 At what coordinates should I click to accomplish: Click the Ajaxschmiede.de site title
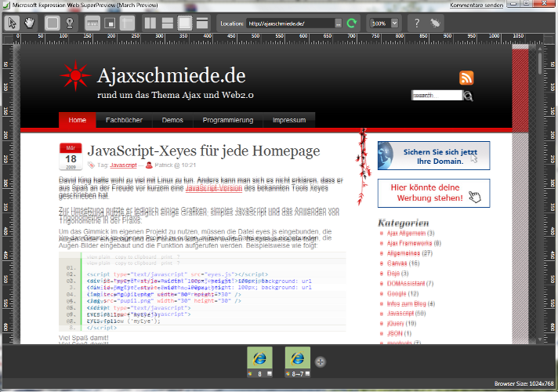171,75
